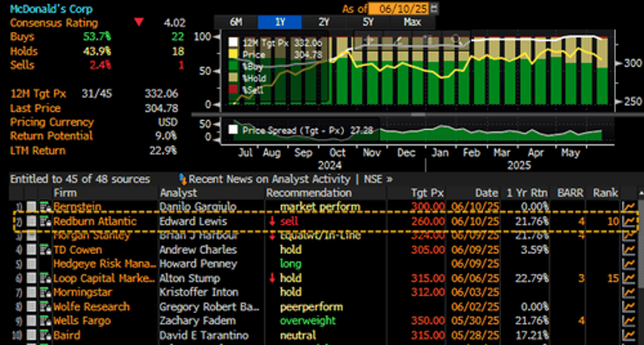
Task: Switch chart range to 2Y
Action: (324, 22)
